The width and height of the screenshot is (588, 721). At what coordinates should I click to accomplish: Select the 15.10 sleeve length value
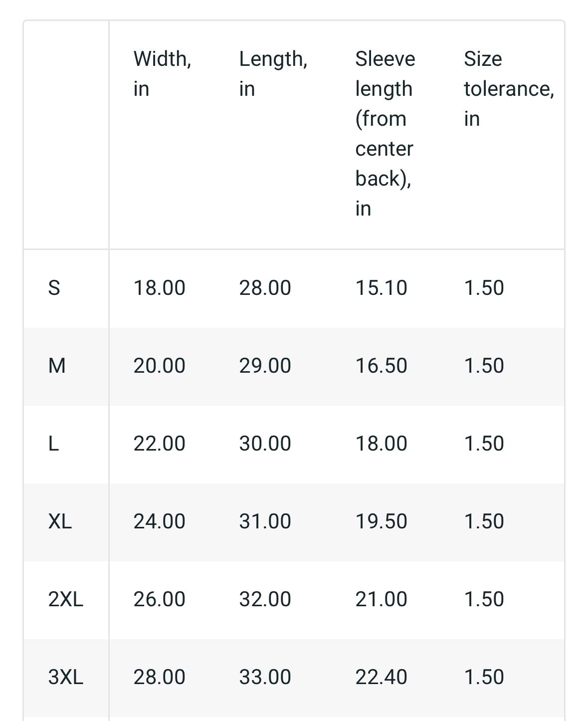pos(381,288)
